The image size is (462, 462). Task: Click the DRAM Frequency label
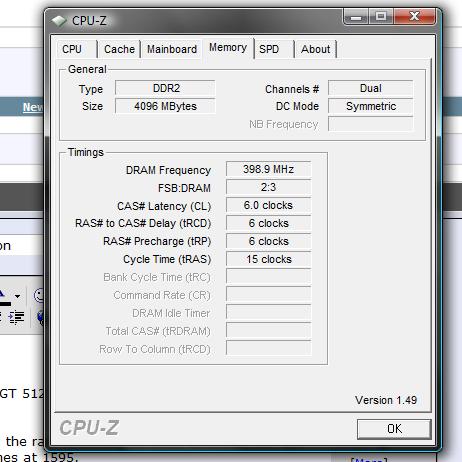pyautogui.click(x=168, y=170)
